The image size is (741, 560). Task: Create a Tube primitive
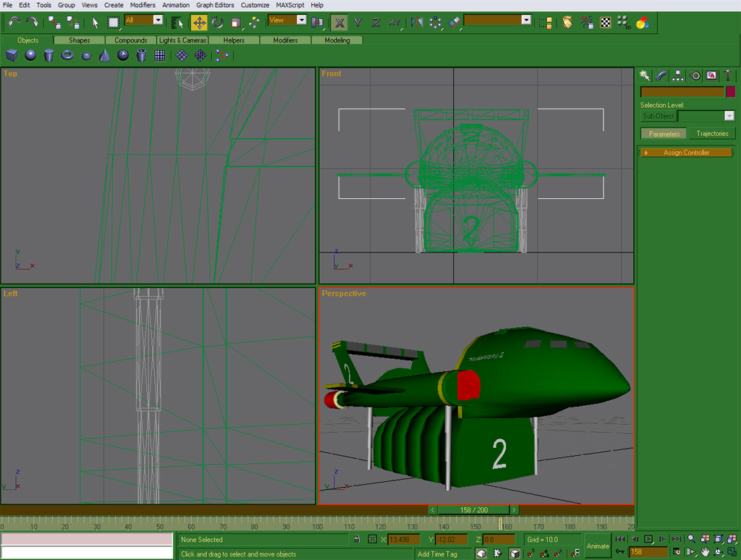(x=141, y=55)
